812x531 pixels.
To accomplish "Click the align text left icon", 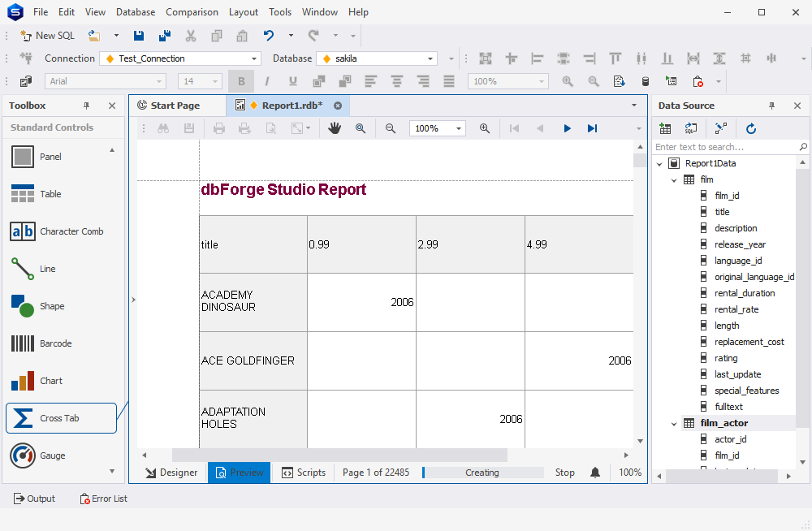I will pos(371,81).
